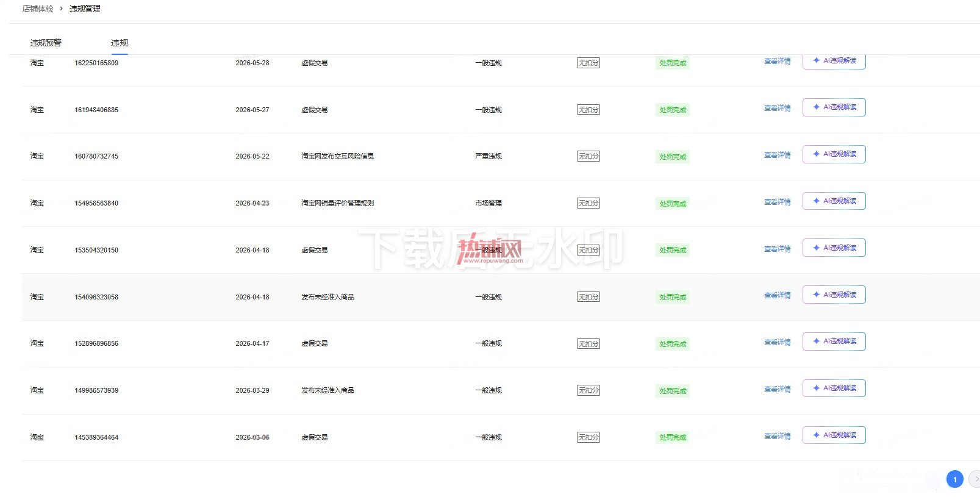
Task: Click 无扣分 tag for record 153504320150
Action: tap(588, 250)
